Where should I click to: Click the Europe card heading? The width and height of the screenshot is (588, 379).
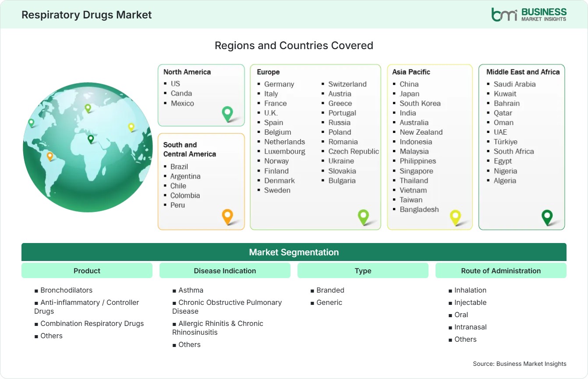point(268,72)
